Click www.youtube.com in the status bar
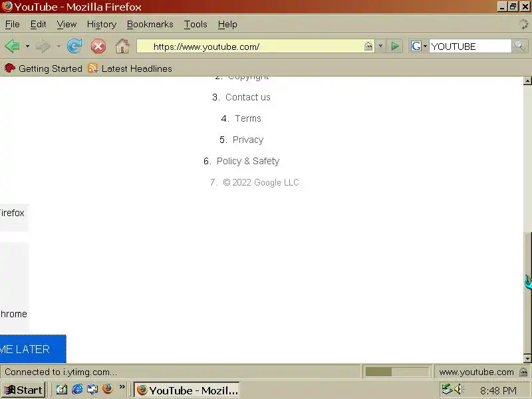The width and height of the screenshot is (532, 399). (x=476, y=372)
